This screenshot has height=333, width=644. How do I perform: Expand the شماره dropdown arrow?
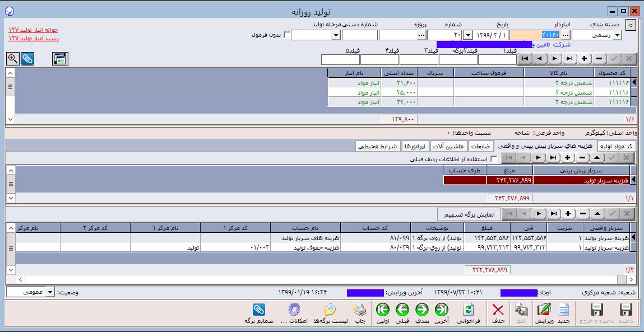[x=467, y=35]
